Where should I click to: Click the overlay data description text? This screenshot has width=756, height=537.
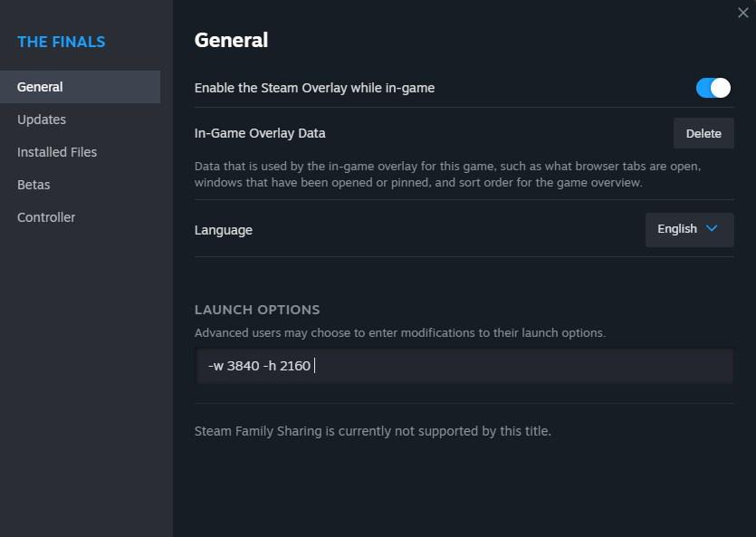pos(447,175)
